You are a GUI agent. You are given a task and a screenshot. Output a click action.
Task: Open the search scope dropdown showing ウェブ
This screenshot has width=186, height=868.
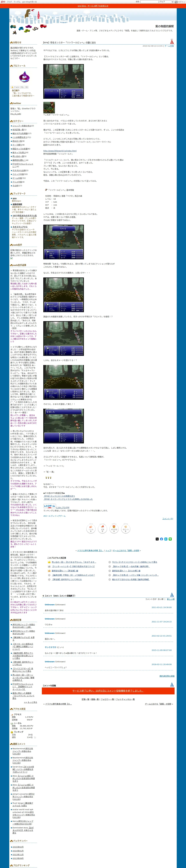coord(166,2)
